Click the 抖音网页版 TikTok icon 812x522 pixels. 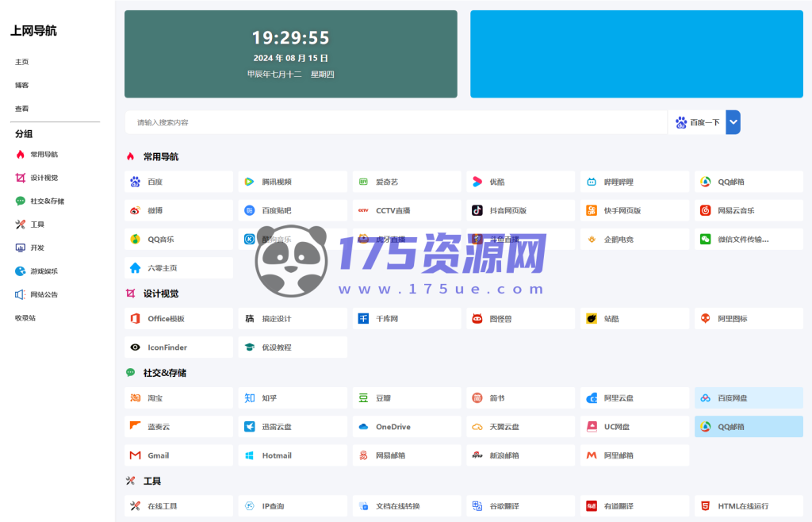point(477,210)
